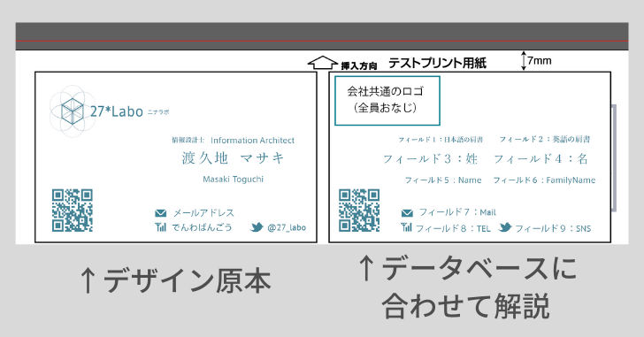Click the text でんわばんごう
The image size is (644, 337).
coord(202,227)
